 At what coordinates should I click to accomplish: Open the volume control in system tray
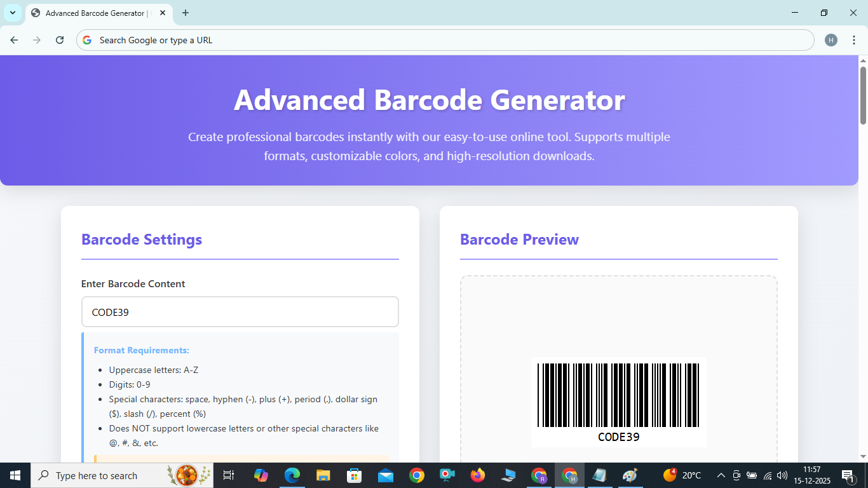[782, 475]
